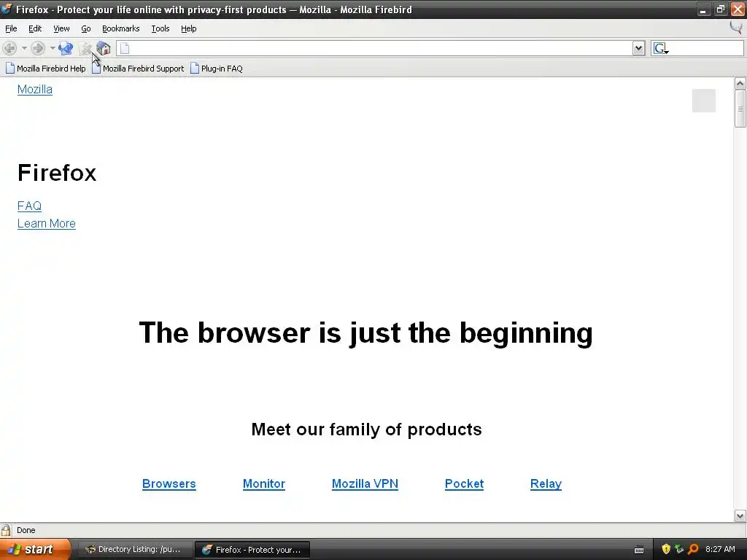Image resolution: width=747 pixels, height=560 pixels.
Task: Open the Tools menu
Action: point(160,28)
